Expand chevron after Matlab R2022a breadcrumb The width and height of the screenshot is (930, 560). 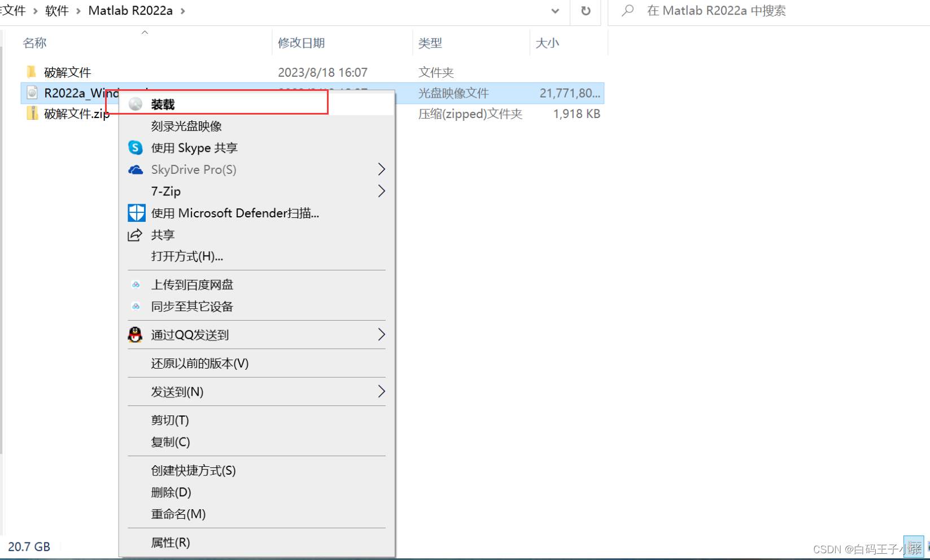(x=182, y=11)
